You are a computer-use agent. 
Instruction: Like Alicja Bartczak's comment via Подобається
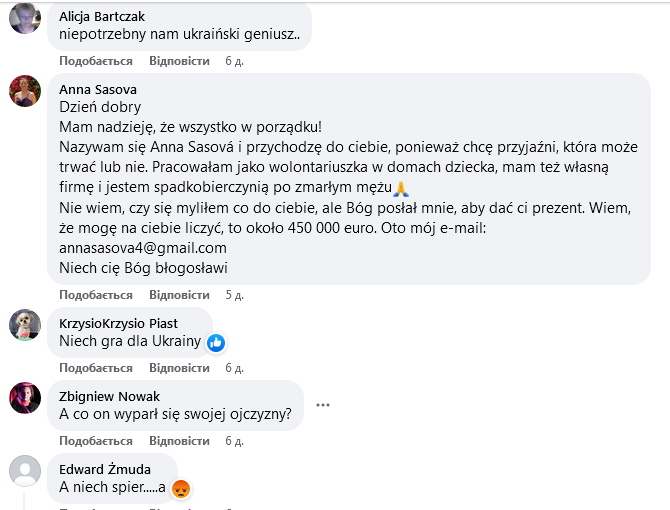96,61
